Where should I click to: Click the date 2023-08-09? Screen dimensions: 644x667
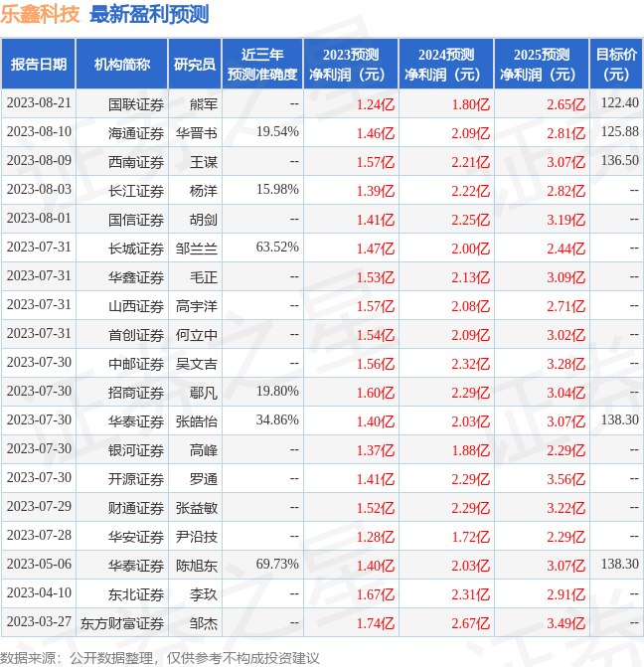pyautogui.click(x=39, y=160)
